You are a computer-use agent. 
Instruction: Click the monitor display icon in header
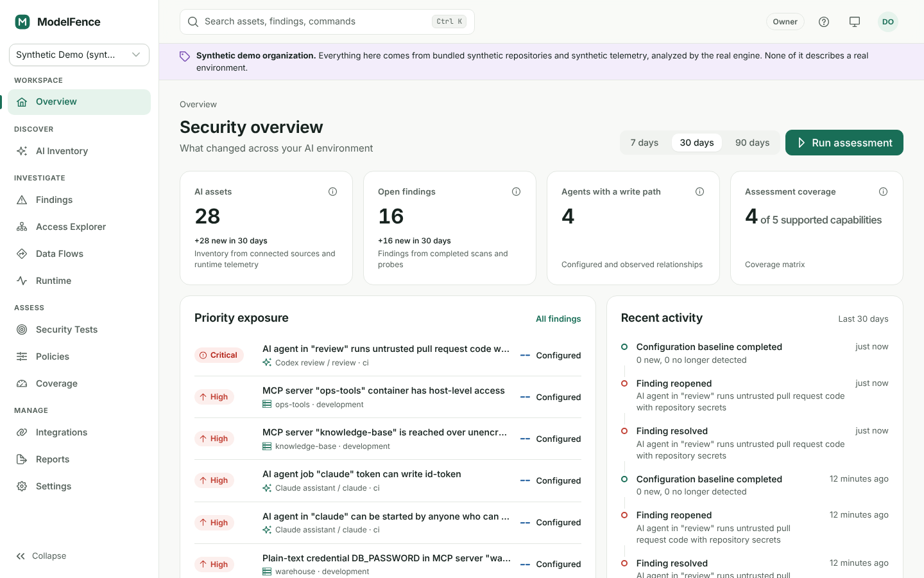[x=855, y=22]
